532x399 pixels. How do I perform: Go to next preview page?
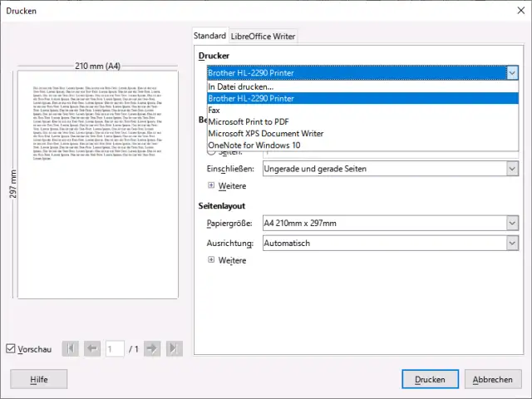152,349
